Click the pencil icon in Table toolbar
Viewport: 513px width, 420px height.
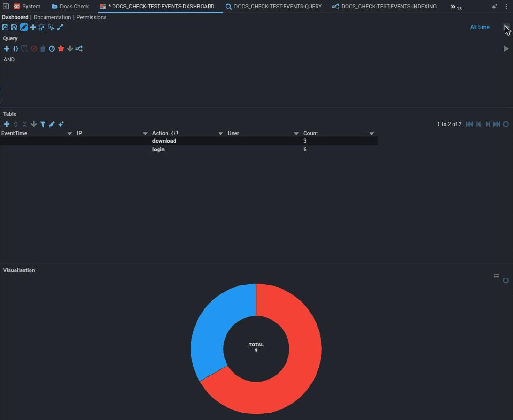pos(52,124)
